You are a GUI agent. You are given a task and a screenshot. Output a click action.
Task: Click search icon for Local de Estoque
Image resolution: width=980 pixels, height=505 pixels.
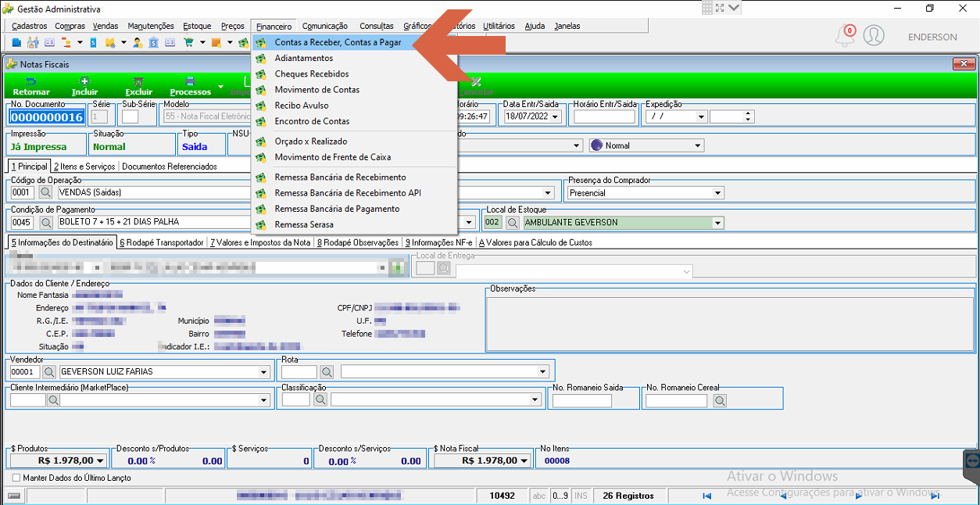513,222
